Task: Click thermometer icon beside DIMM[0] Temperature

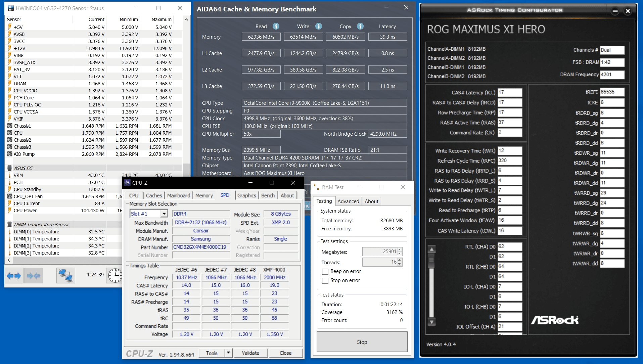Action: (x=10, y=231)
